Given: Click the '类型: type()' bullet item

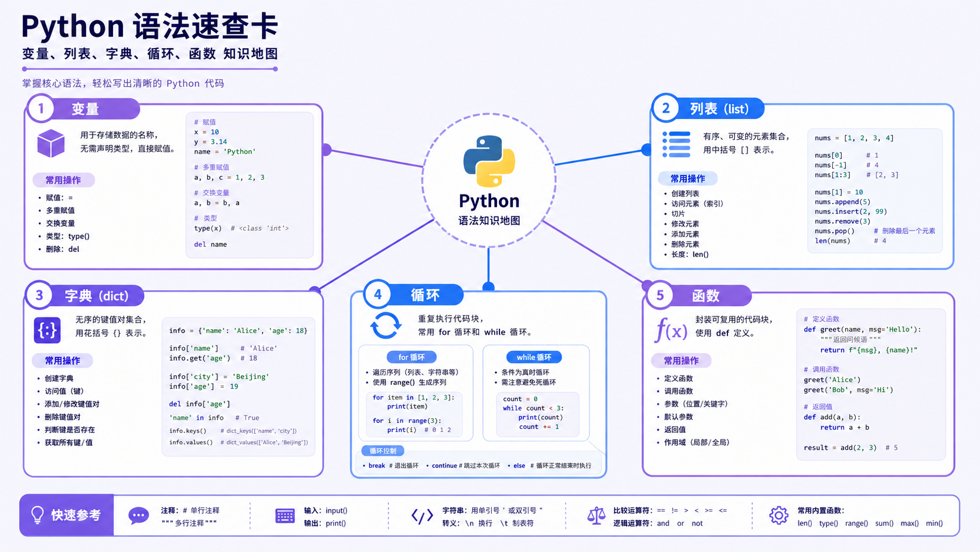Looking at the screenshot, I should [68, 236].
